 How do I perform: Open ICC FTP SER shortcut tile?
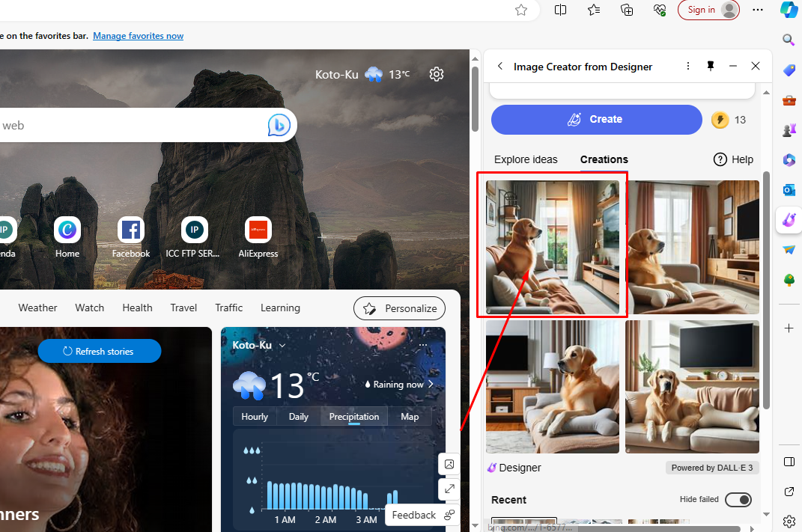point(193,238)
